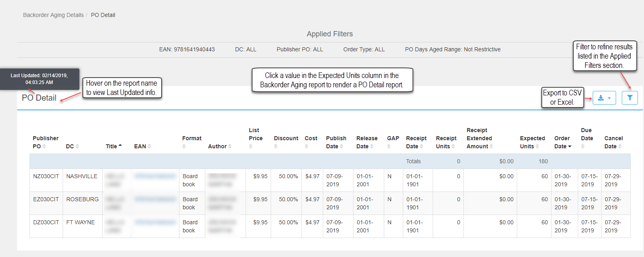The height and width of the screenshot is (257, 644).
Task: Sort by Format column arrows
Action: [x=184, y=146]
